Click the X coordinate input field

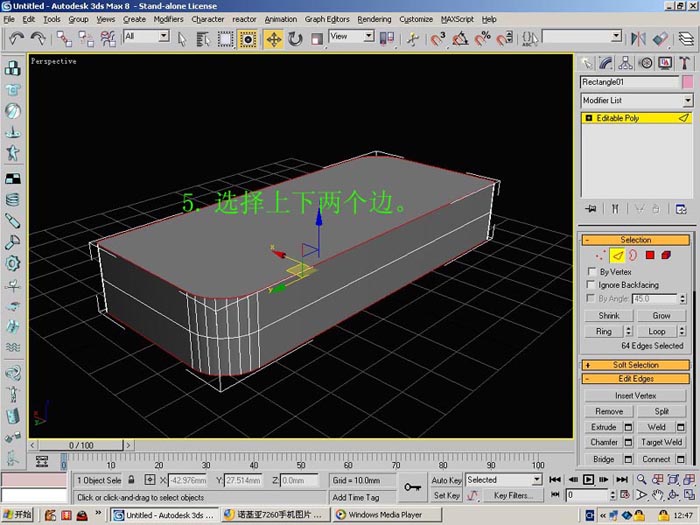[x=188, y=480]
